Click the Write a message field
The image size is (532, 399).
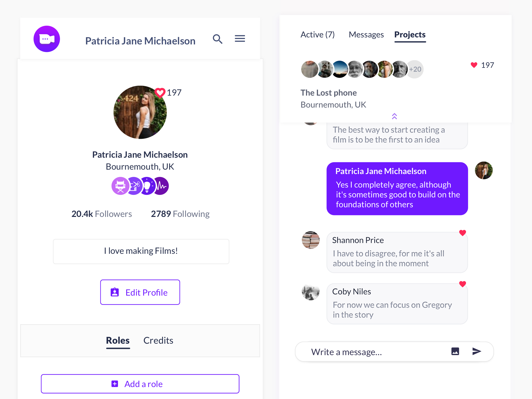point(377,352)
